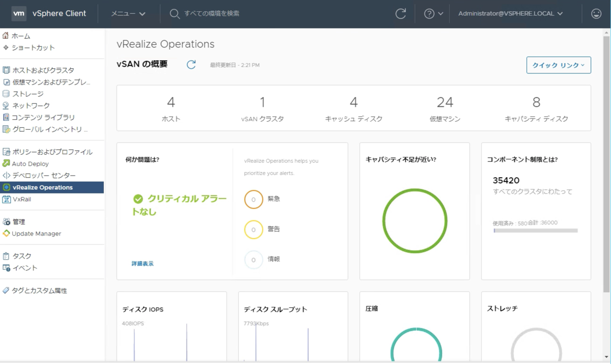The width and height of the screenshot is (611, 364).
Task: Click the ディスク IOPS chart
Action: pos(172,341)
